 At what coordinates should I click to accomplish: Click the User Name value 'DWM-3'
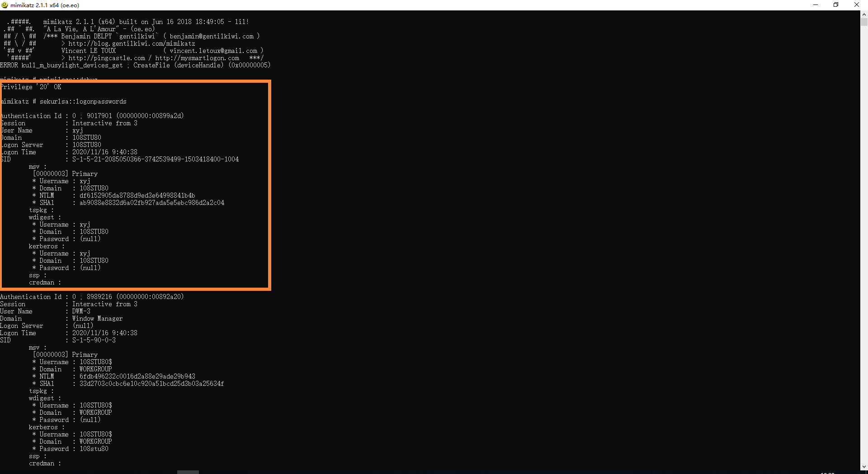click(x=81, y=311)
